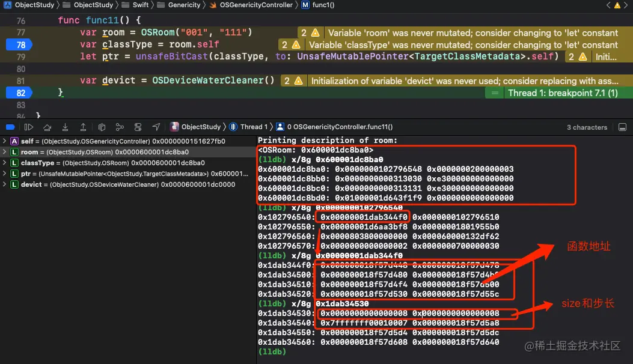Open the Debug View Hierarchy icon
633x364 pixels.
tap(102, 127)
